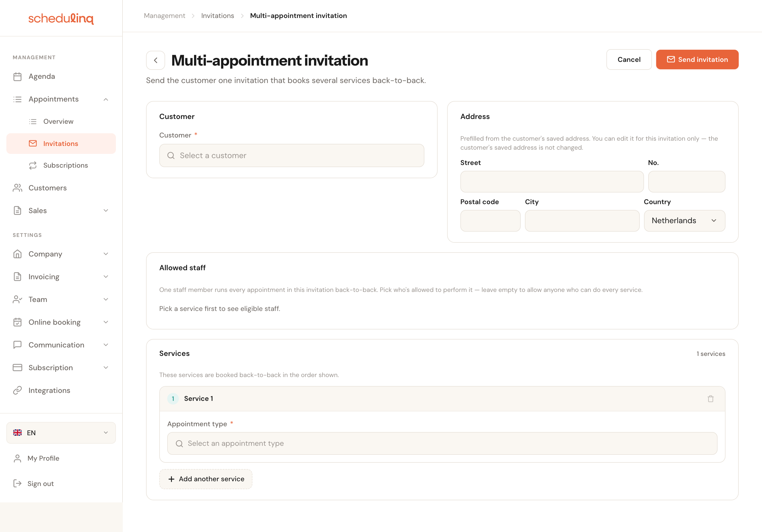This screenshot has height=532, width=762.
Task: Click the Sales document icon
Action: pyautogui.click(x=17, y=211)
